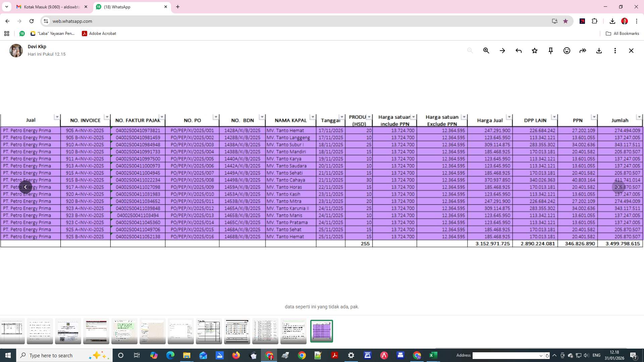Viewport: 644px width, 362px height.
Task: Pin the image message
Action: pyautogui.click(x=550, y=51)
